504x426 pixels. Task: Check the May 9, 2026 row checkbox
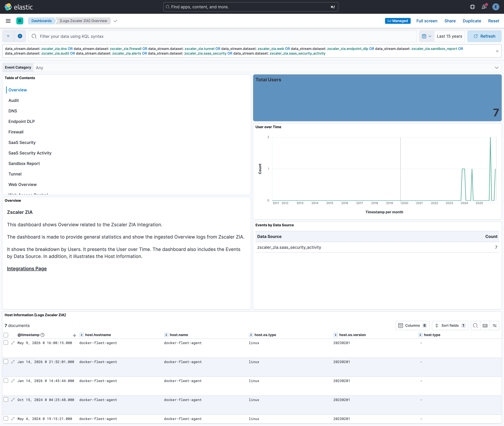pyautogui.click(x=6, y=343)
